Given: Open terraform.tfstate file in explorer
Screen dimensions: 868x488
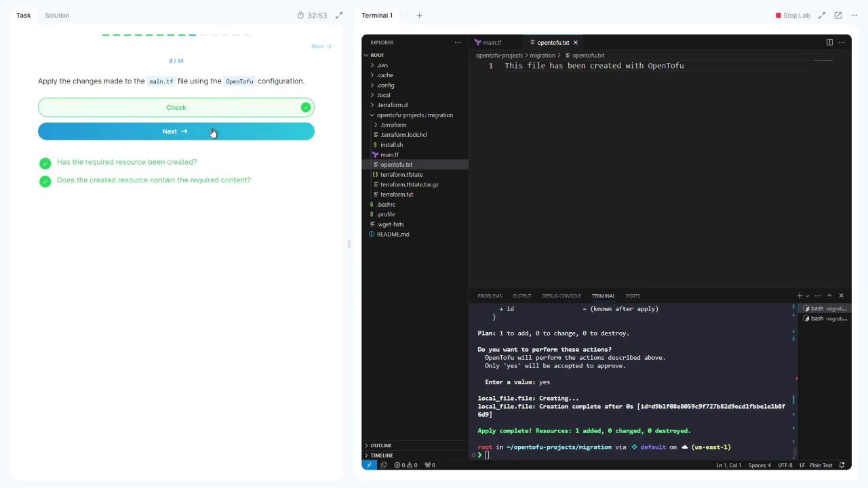Looking at the screenshot, I should (x=401, y=175).
